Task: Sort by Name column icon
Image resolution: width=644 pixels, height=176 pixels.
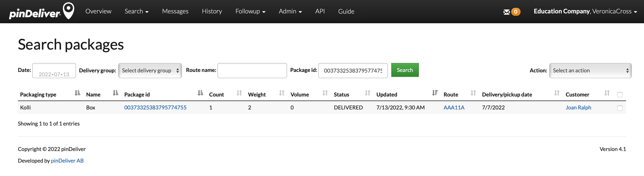Action: tap(116, 93)
